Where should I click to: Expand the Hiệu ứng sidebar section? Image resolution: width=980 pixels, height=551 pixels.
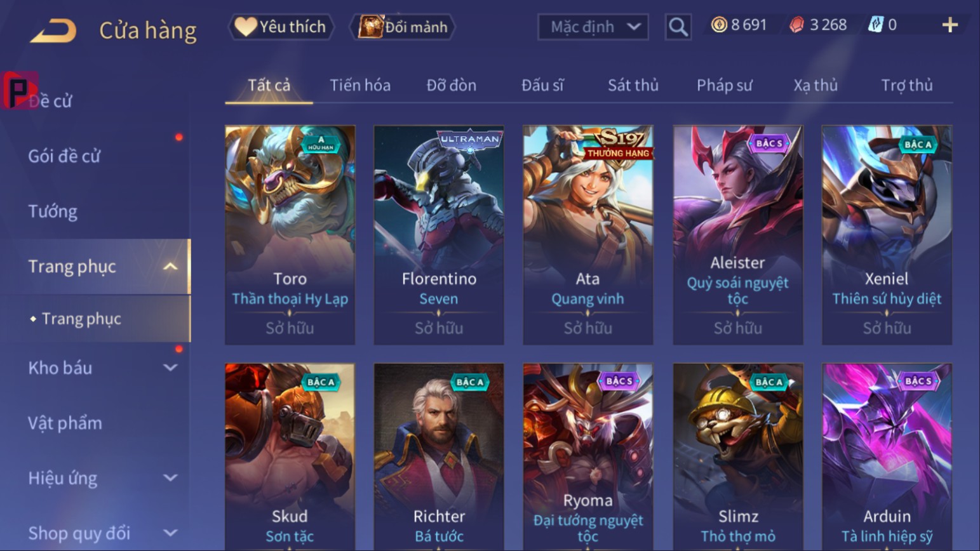(x=170, y=478)
